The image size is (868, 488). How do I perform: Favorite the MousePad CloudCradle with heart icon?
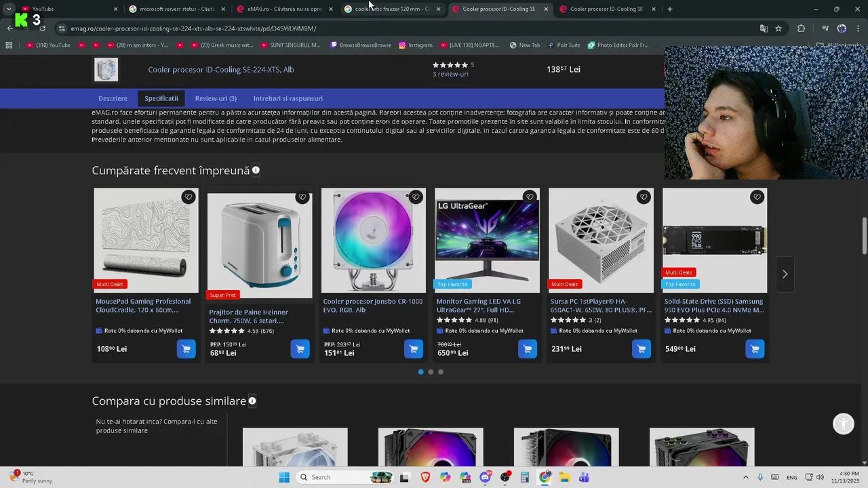pyautogui.click(x=189, y=197)
